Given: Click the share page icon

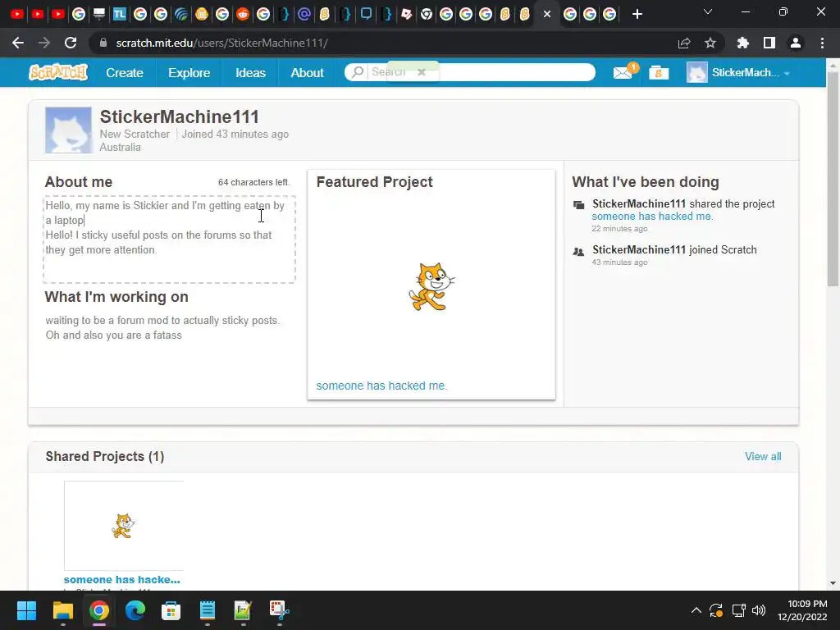Looking at the screenshot, I should point(684,43).
